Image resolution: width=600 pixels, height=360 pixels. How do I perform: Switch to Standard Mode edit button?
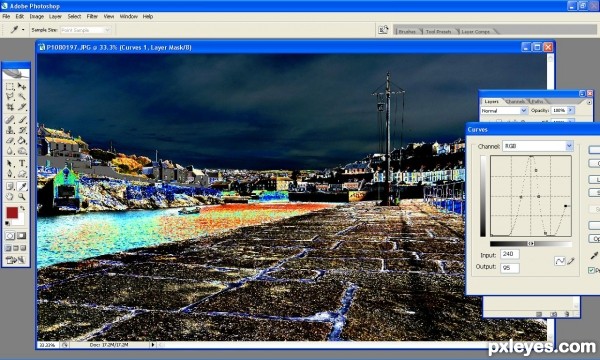10,236
